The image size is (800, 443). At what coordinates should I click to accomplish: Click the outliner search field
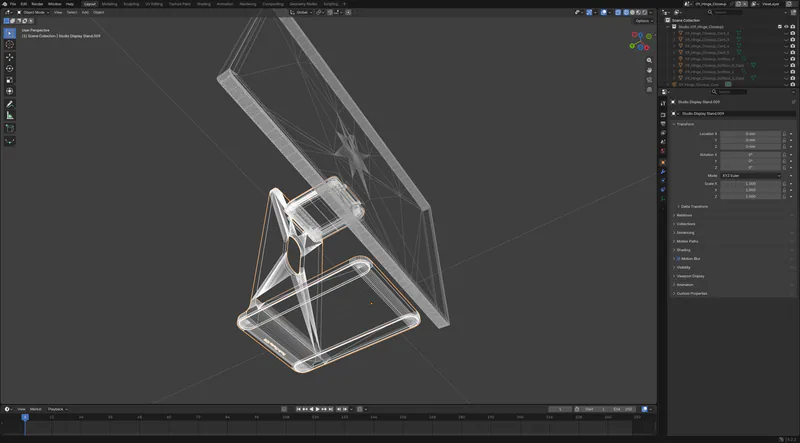[727, 12]
